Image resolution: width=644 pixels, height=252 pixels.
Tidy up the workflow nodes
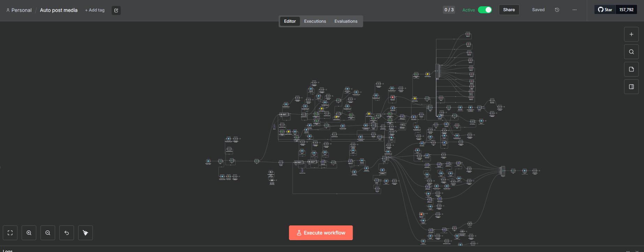click(x=85, y=233)
